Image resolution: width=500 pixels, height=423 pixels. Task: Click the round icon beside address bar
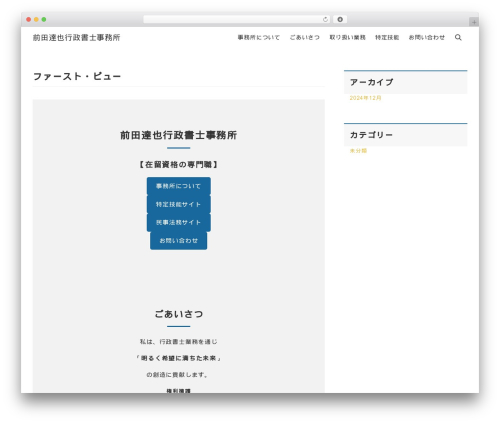pyautogui.click(x=340, y=20)
